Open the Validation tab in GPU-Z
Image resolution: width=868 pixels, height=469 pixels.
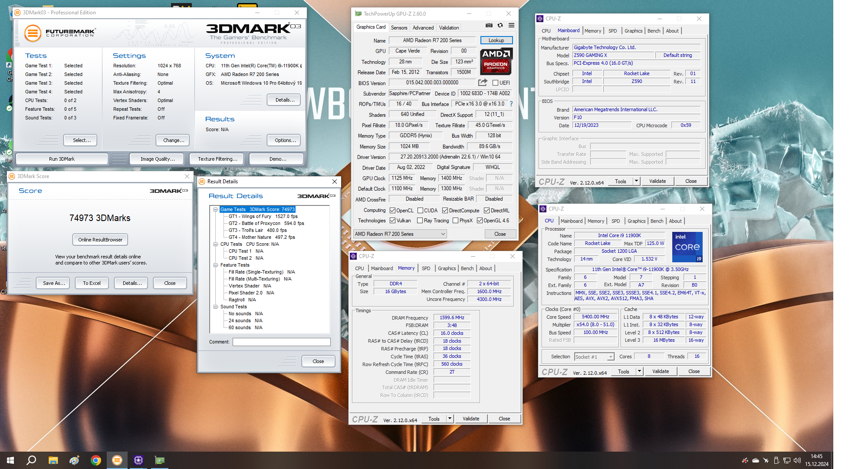(449, 28)
